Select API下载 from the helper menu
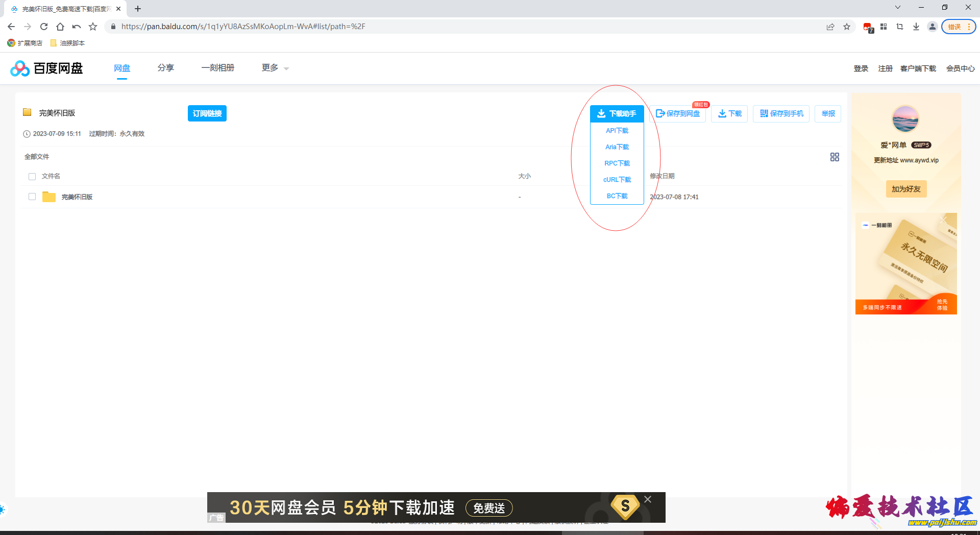Screen dimensions: 980x535 point(617,131)
